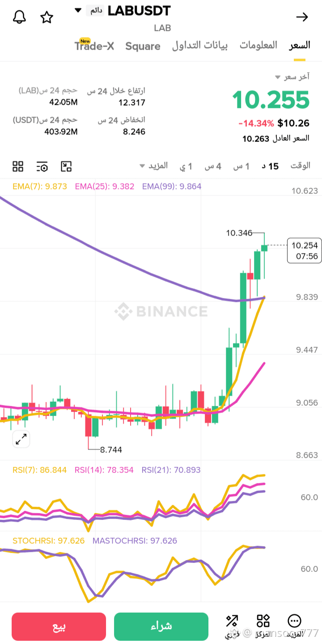Tap the red بيع sell button
This screenshot has height=644, width=322.
click(59, 627)
